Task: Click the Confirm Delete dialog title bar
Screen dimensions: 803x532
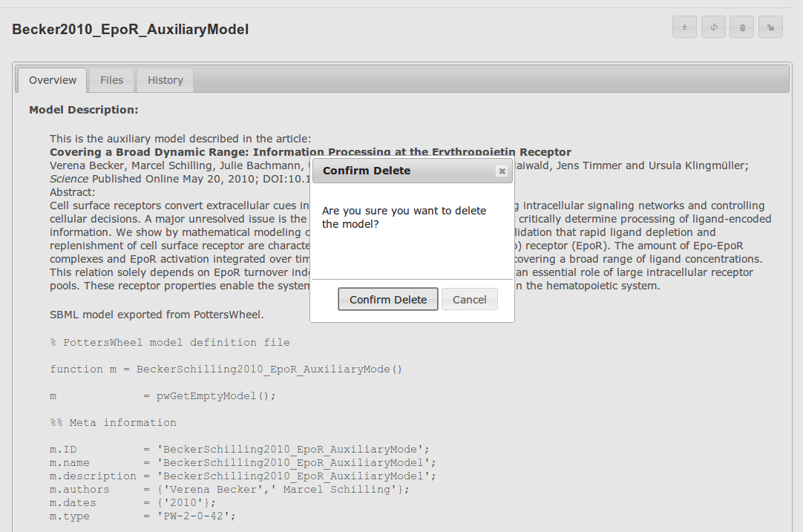Action: point(401,171)
